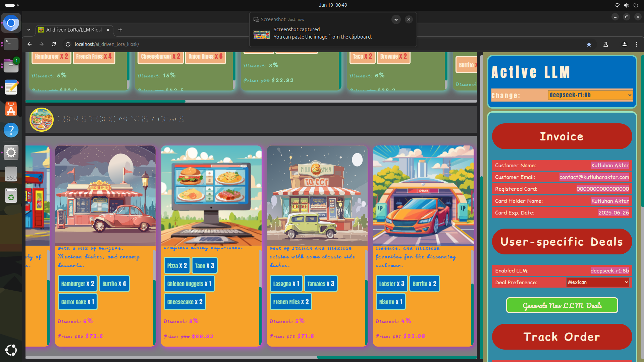Image resolution: width=644 pixels, height=362 pixels.
Task: Reload the kiosk page
Action: click(x=54, y=44)
